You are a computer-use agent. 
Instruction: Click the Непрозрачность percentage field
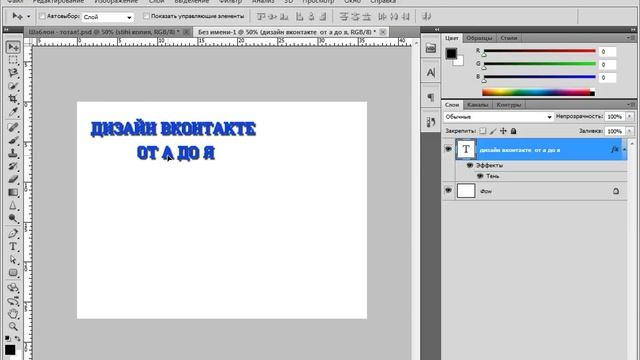[614, 117]
